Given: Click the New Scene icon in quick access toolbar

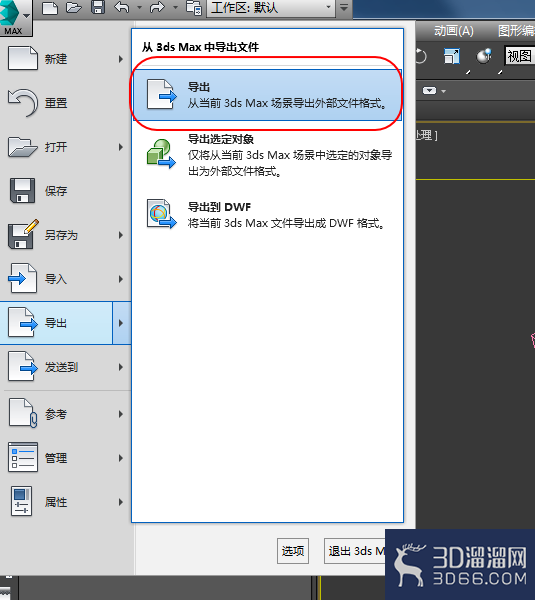Looking at the screenshot, I should click(50, 7).
